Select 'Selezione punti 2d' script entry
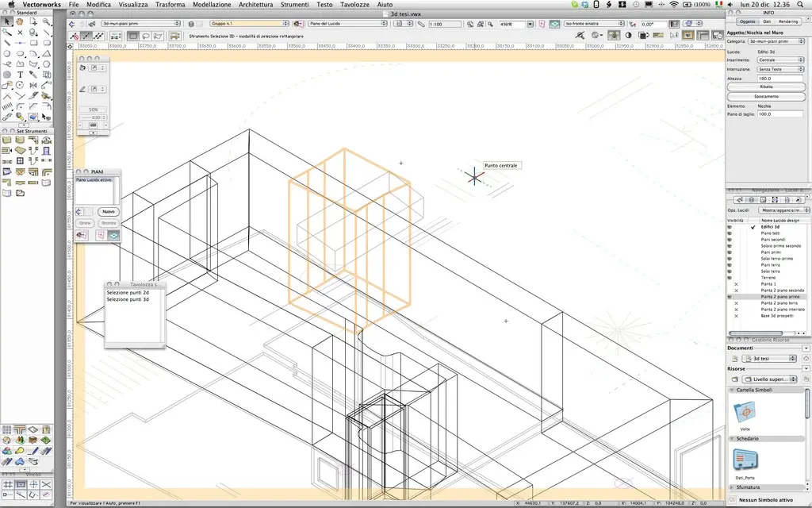812x508 pixels. [x=128, y=292]
